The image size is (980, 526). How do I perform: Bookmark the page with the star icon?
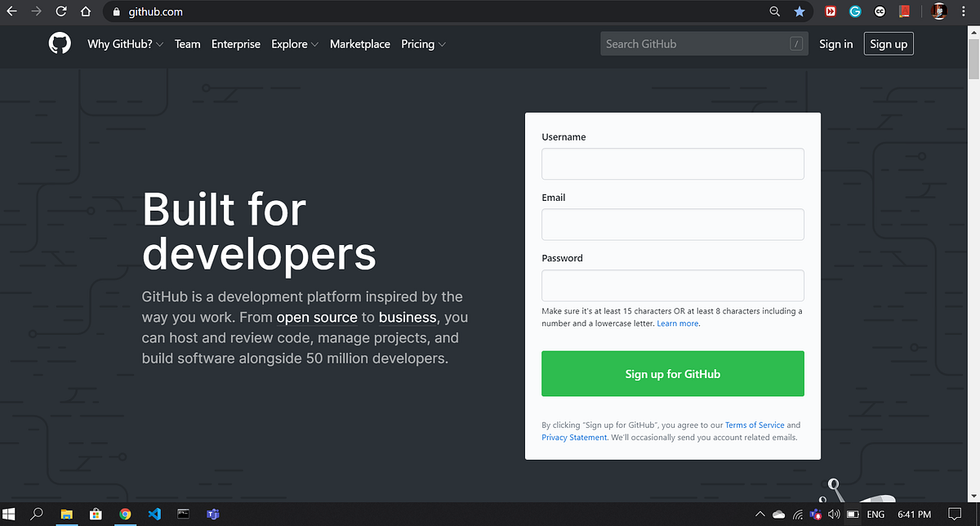[x=800, y=11]
